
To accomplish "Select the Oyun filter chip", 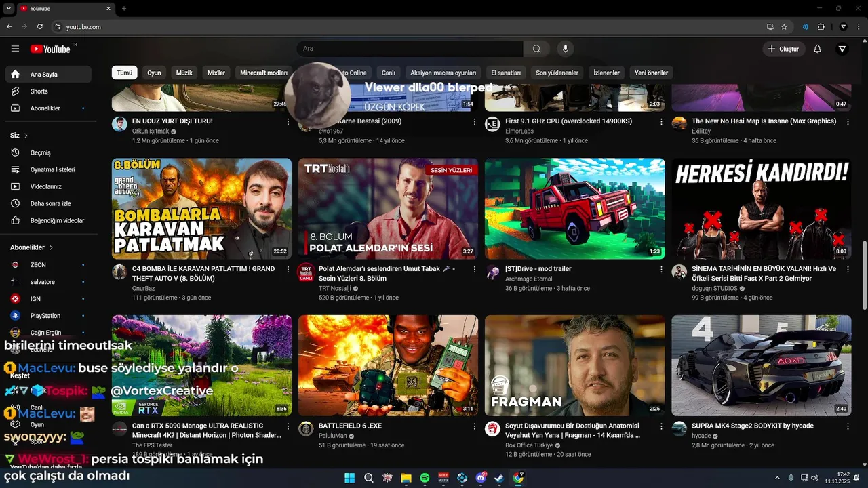I will (x=154, y=73).
